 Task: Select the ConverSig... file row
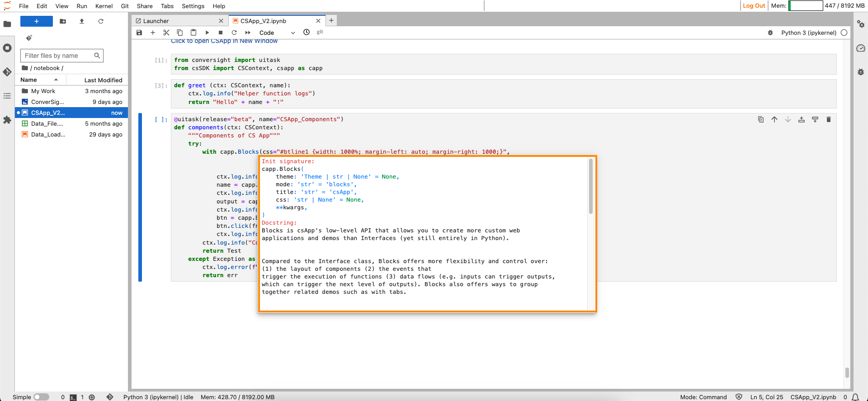point(72,102)
